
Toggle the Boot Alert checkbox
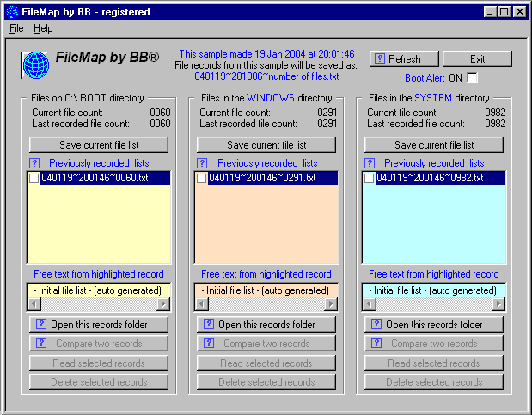[472, 78]
